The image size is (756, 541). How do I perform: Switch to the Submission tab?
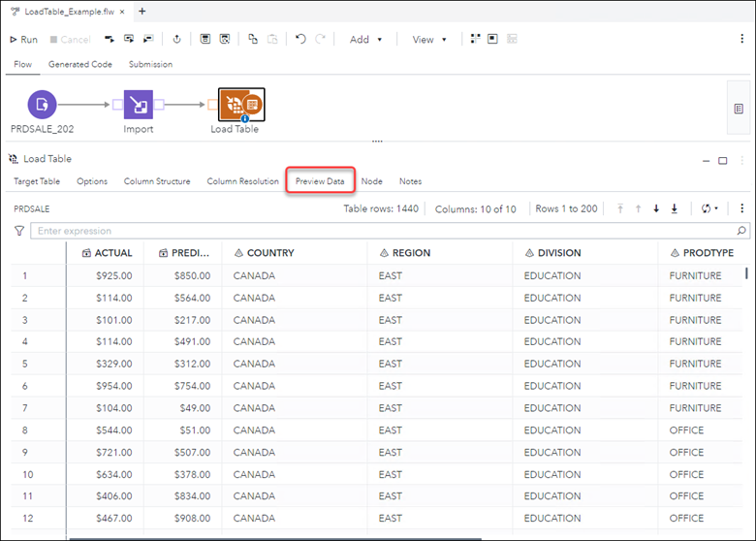[x=150, y=64]
